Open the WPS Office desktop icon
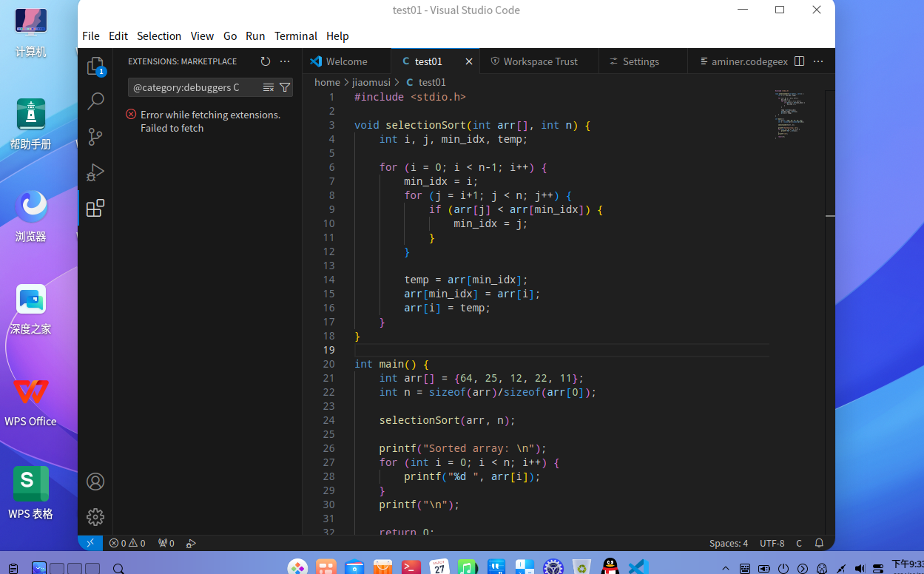The image size is (924, 574). pos(30,402)
